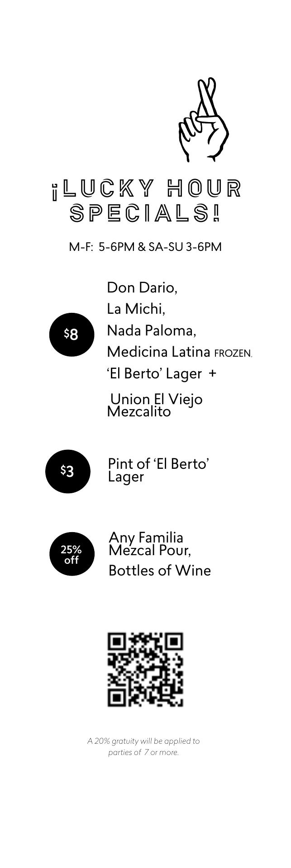This screenshot has height=868, width=291.
Task: Select Union El Viejo Mezcalito text
Action: click(154, 405)
